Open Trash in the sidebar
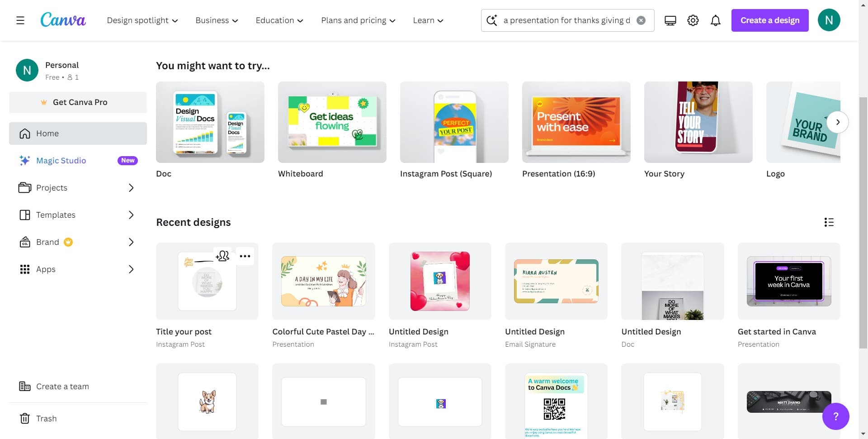The image size is (868, 439). [46, 419]
